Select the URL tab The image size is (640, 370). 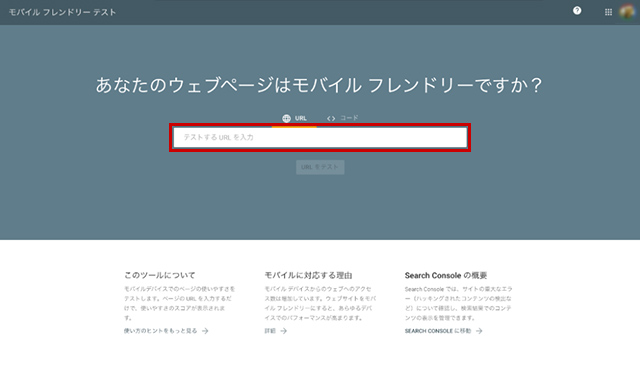294,118
